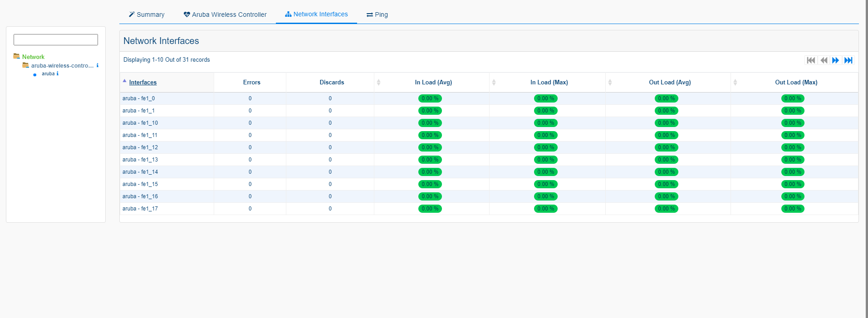
Task: Go to first page of records
Action: pos(811,60)
